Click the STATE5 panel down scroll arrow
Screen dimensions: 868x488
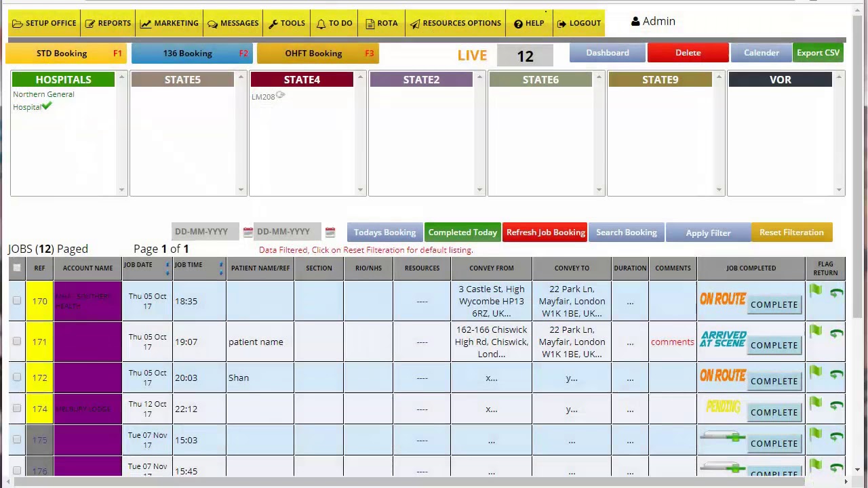coord(241,190)
